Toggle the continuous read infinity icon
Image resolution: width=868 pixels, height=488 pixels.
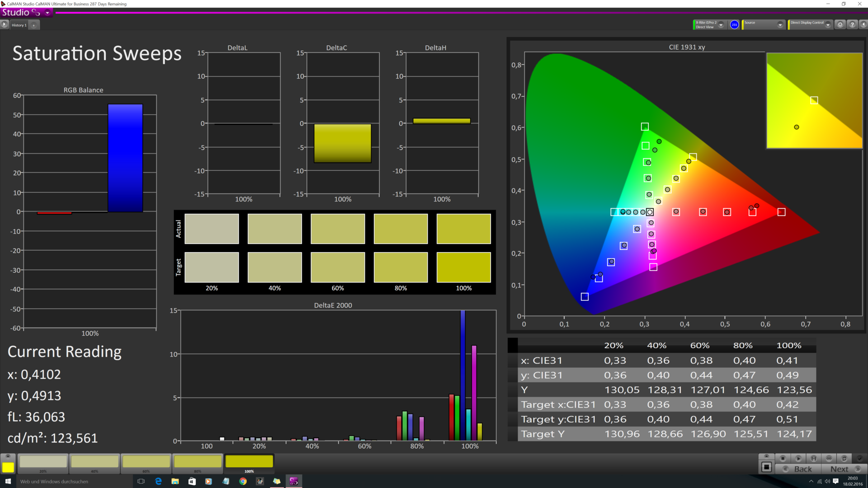829,458
